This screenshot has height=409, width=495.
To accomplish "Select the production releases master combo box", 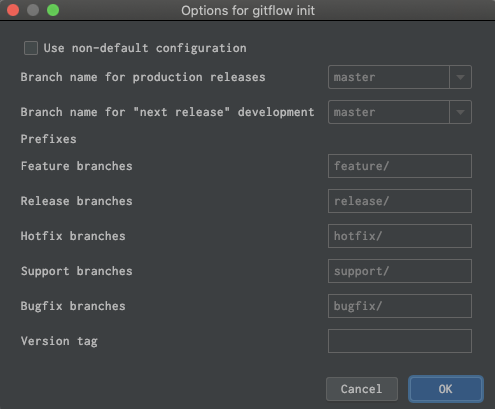I will pos(400,77).
